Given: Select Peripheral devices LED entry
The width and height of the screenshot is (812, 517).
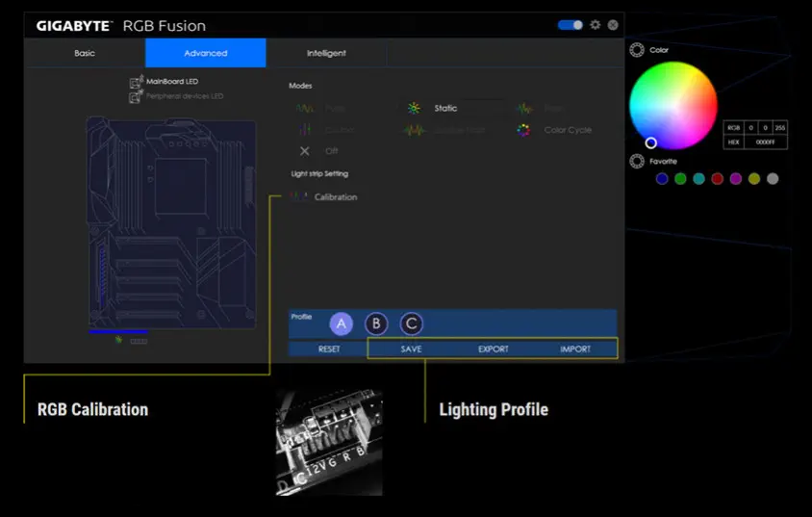Looking at the screenshot, I should (x=185, y=96).
